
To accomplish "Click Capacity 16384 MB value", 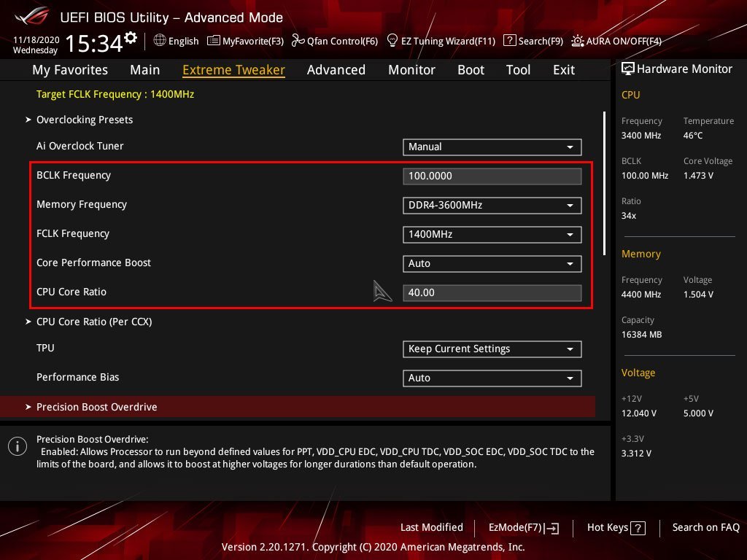I will click(x=642, y=334).
